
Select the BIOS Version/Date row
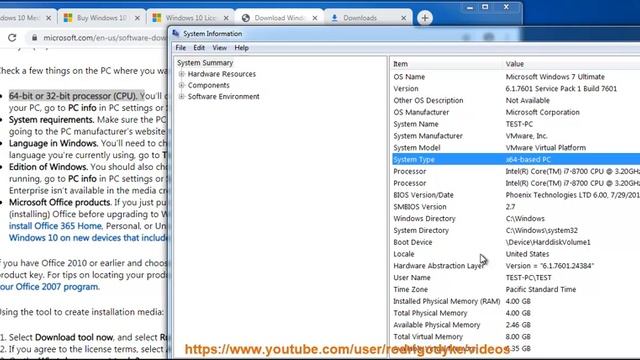[516, 195]
